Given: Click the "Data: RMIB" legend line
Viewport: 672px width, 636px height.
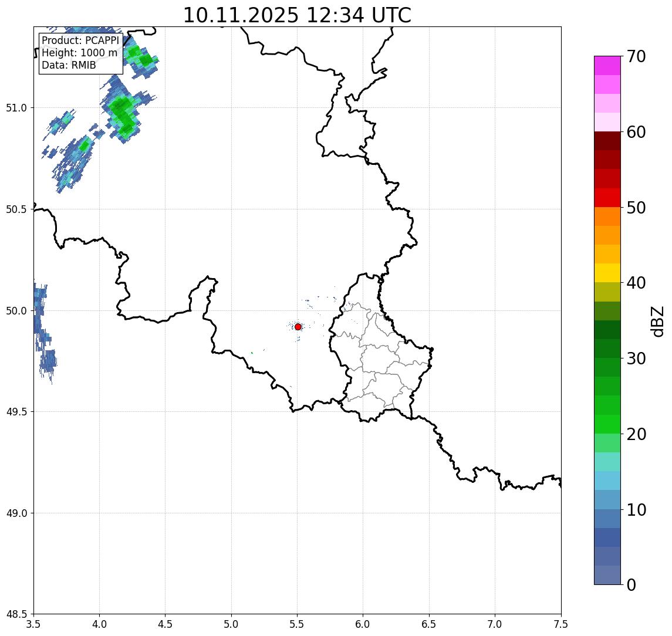Looking at the screenshot, I should click(x=69, y=65).
